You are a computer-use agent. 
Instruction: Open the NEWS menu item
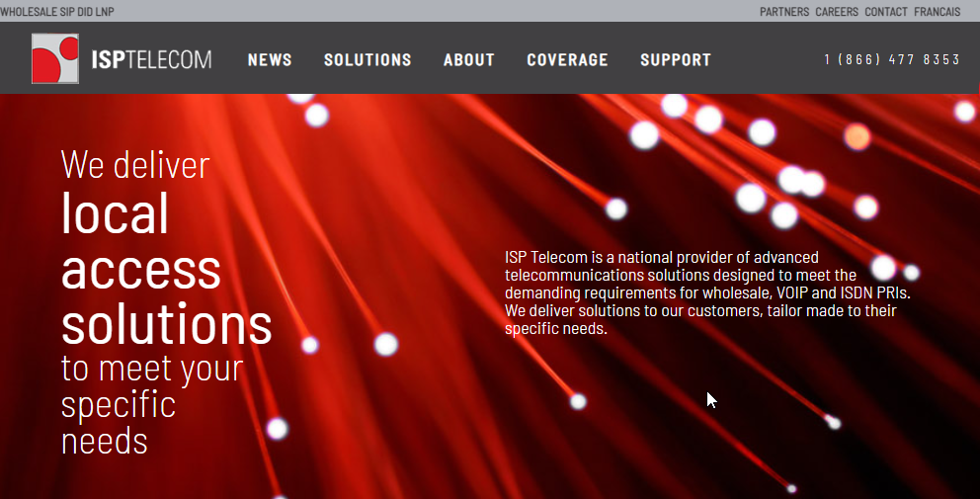(270, 59)
